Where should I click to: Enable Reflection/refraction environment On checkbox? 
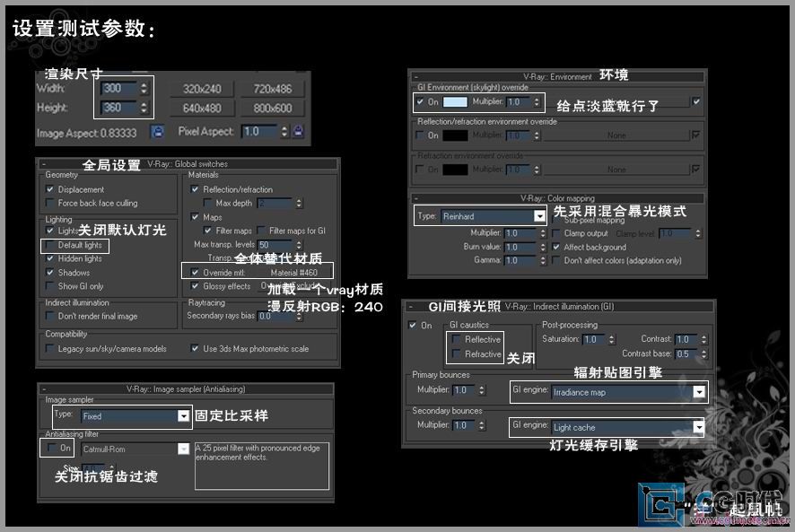[420, 135]
